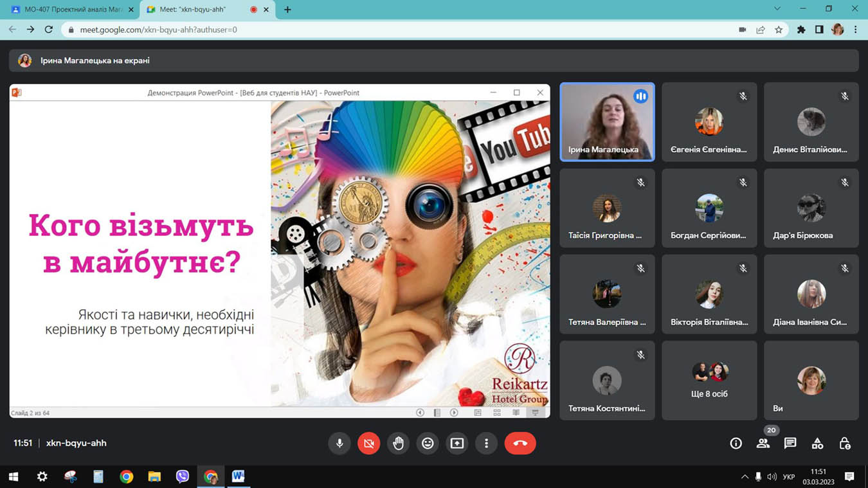Image resolution: width=868 pixels, height=488 pixels.
Task: Leave the call with red hang-up button
Action: pos(520,443)
